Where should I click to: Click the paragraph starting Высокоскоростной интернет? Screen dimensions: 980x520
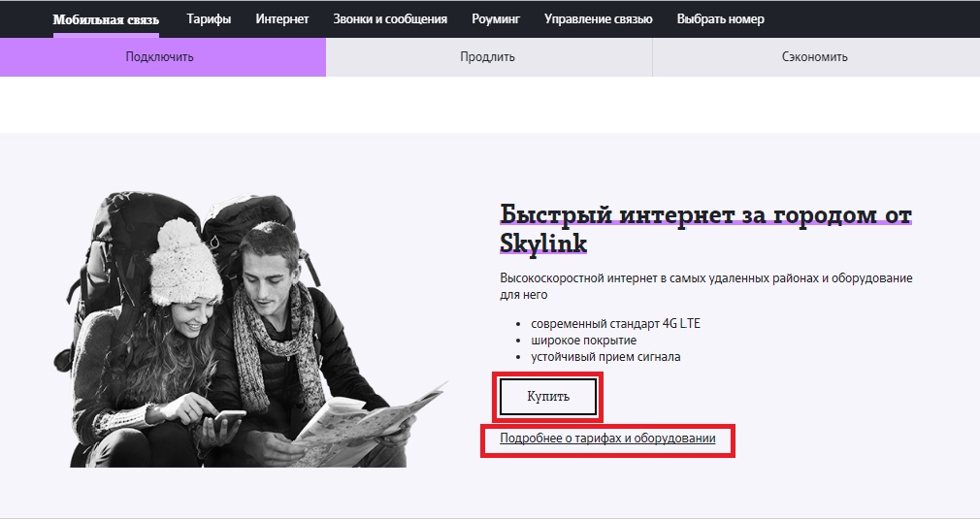(x=706, y=286)
